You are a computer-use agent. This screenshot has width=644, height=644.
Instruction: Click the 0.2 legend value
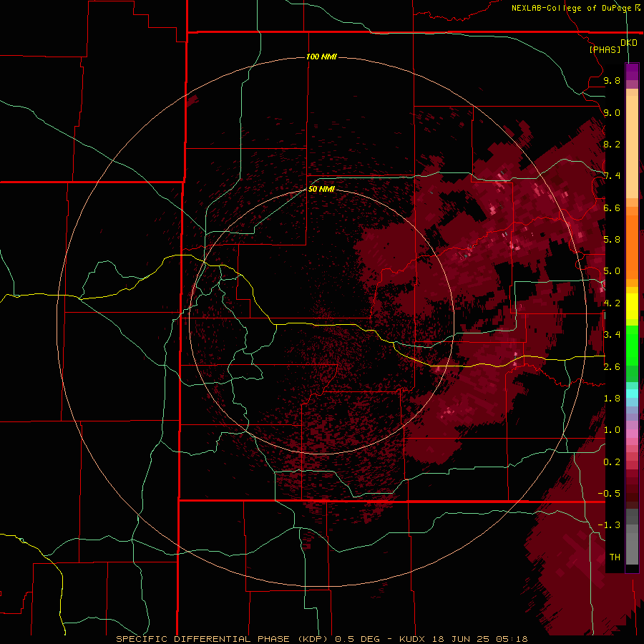pyautogui.click(x=612, y=462)
